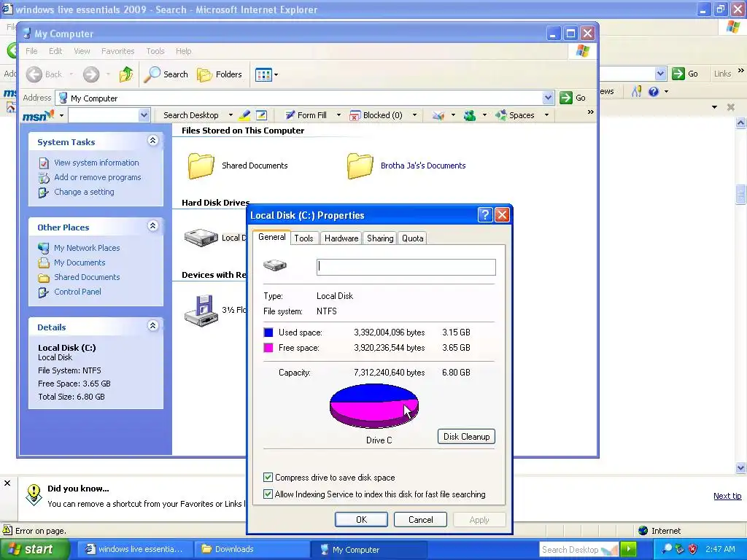Image resolution: width=747 pixels, height=560 pixels.
Task: Click the magenta Free space swatch
Action: point(268,348)
